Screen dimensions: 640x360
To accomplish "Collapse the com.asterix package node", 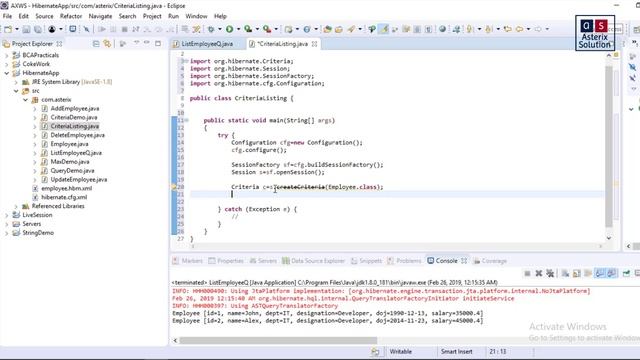I will pyautogui.click(x=25, y=100).
